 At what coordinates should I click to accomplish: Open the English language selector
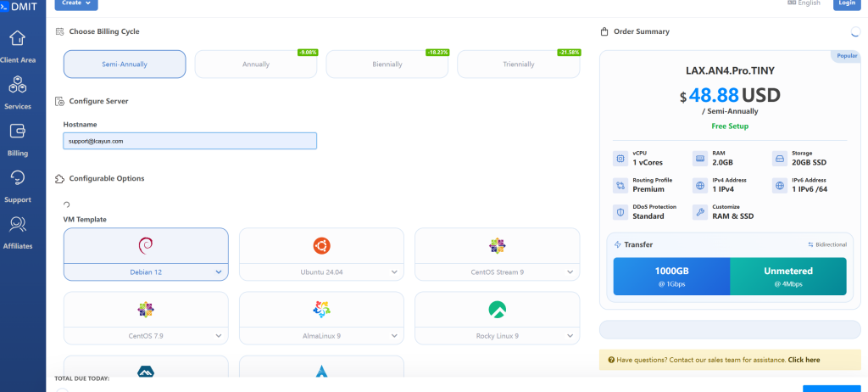(804, 3)
